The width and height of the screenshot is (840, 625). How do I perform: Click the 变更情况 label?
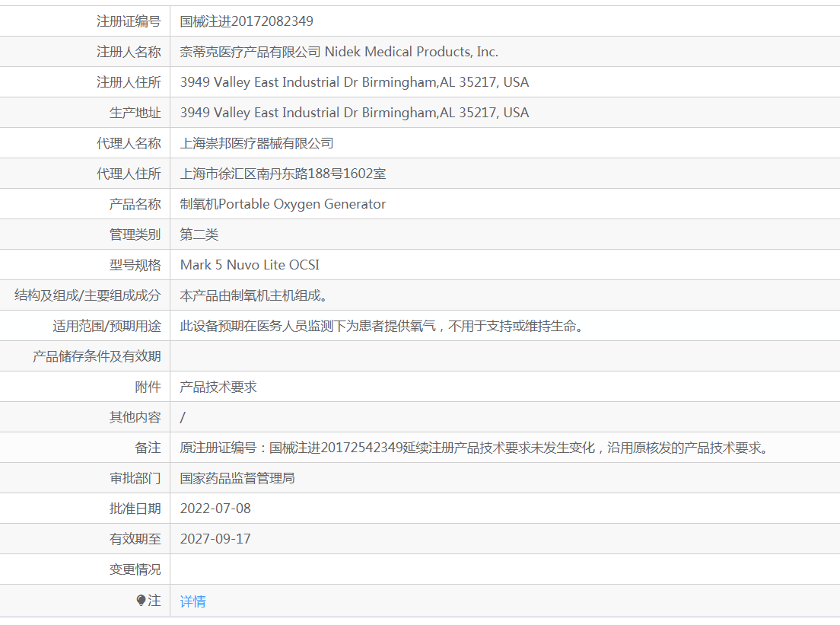(135, 569)
